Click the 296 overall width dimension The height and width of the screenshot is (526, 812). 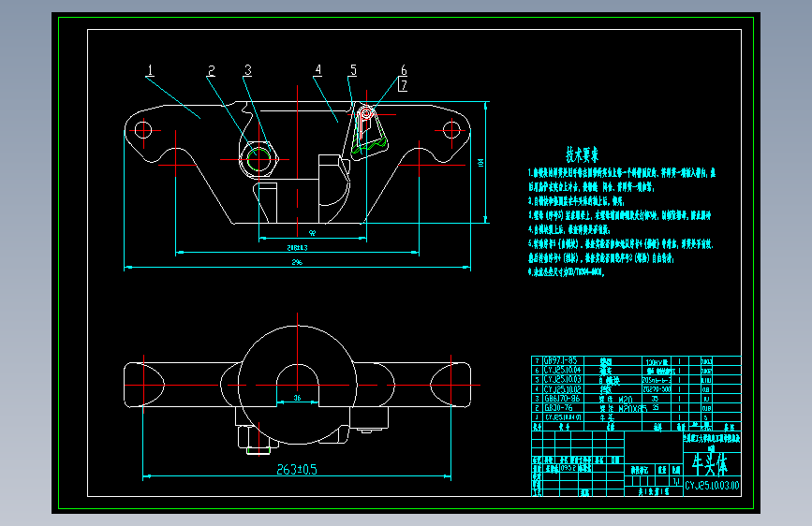297,262
